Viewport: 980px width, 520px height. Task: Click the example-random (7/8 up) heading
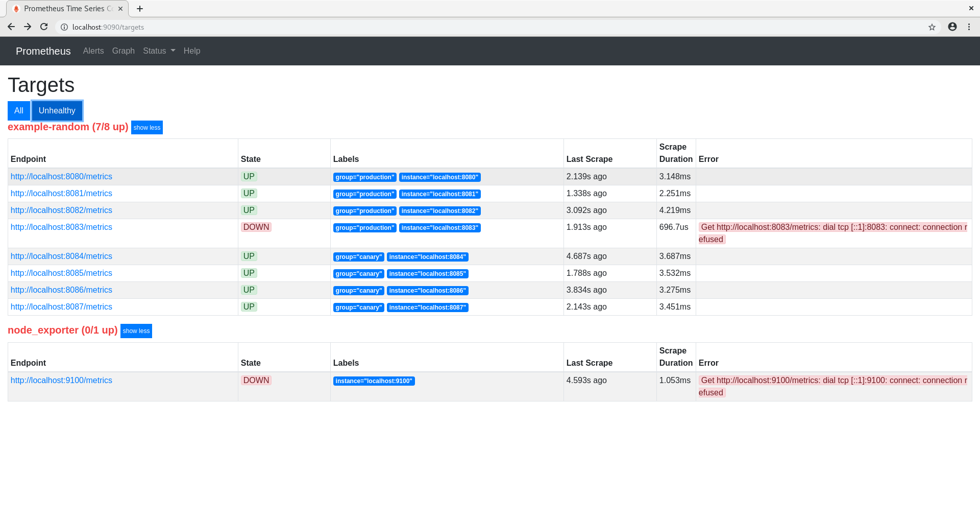pyautogui.click(x=68, y=127)
